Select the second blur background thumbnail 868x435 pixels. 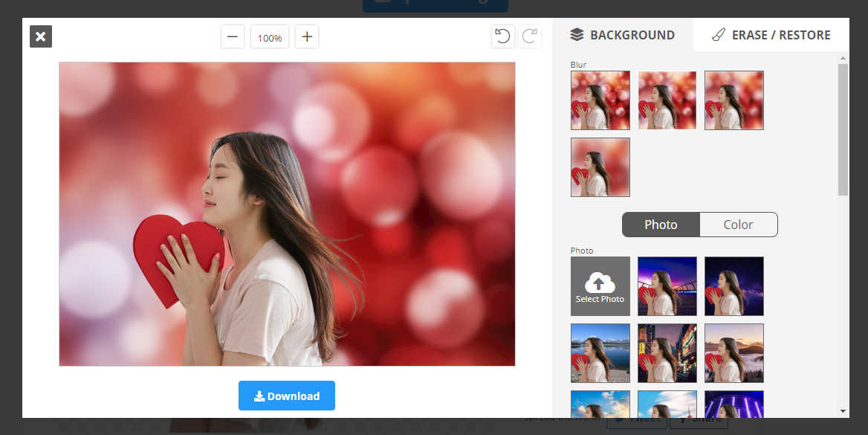[x=667, y=100]
